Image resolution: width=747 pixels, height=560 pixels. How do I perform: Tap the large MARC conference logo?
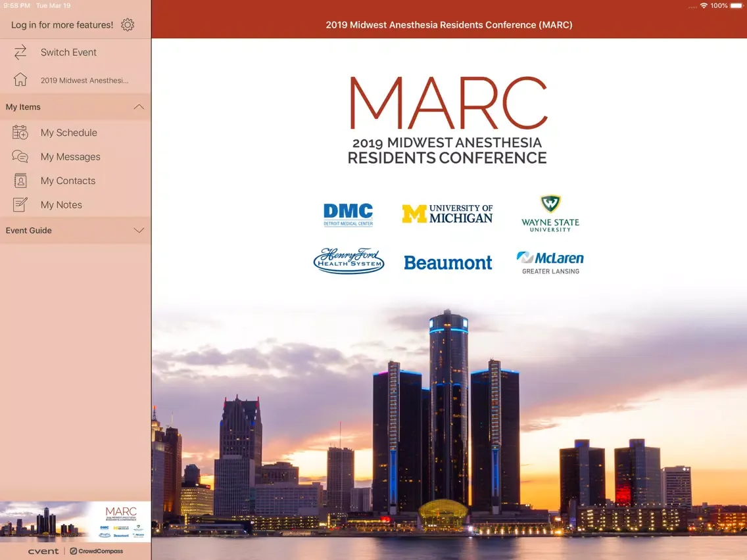pyautogui.click(x=448, y=120)
